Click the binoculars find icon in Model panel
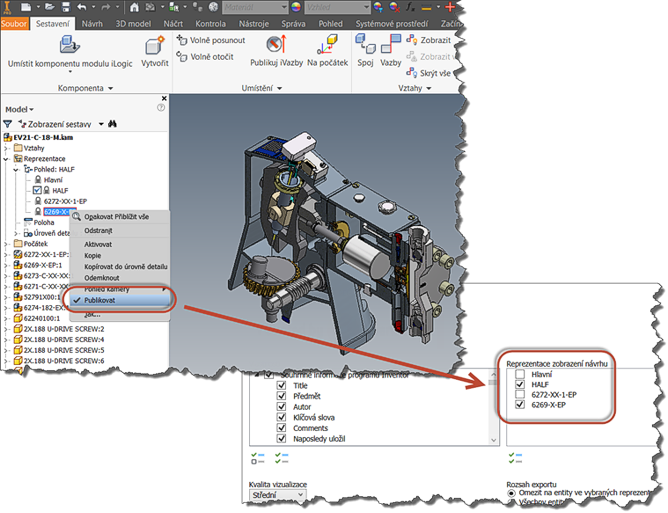This screenshot has width=668, height=513. [114, 123]
